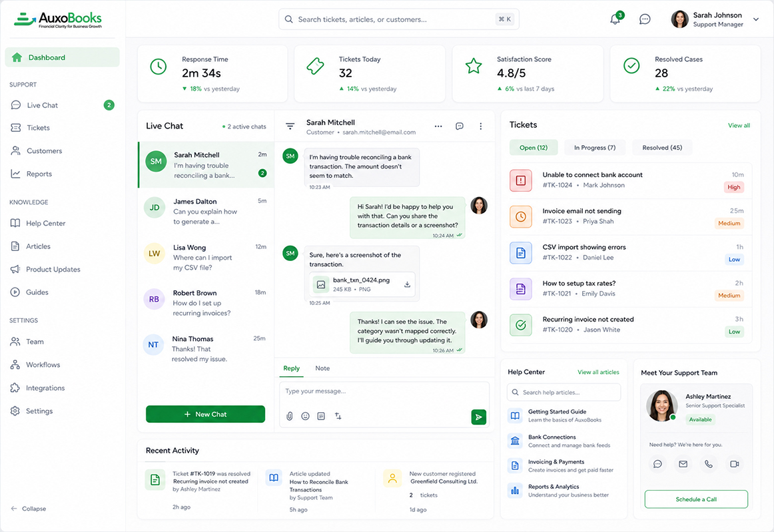
Task: Collapse the sidebar
Action: click(28, 508)
